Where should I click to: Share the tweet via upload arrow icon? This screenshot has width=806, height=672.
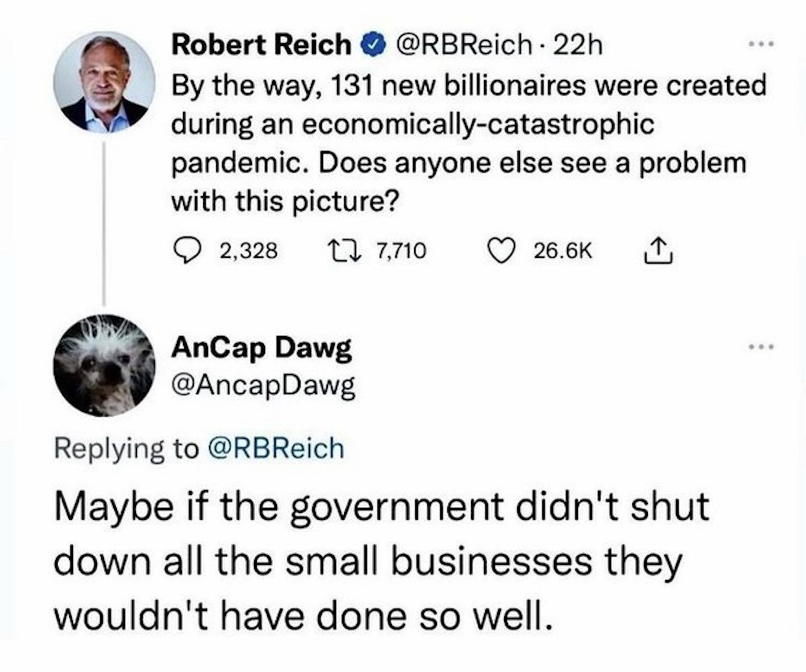pyautogui.click(x=658, y=251)
